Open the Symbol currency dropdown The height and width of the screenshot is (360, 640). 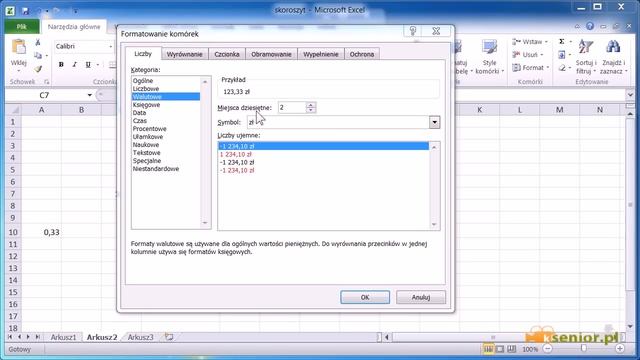[434, 122]
